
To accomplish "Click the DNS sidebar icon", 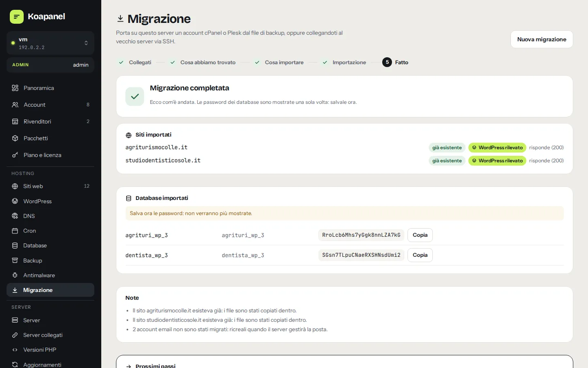I will pos(15,216).
